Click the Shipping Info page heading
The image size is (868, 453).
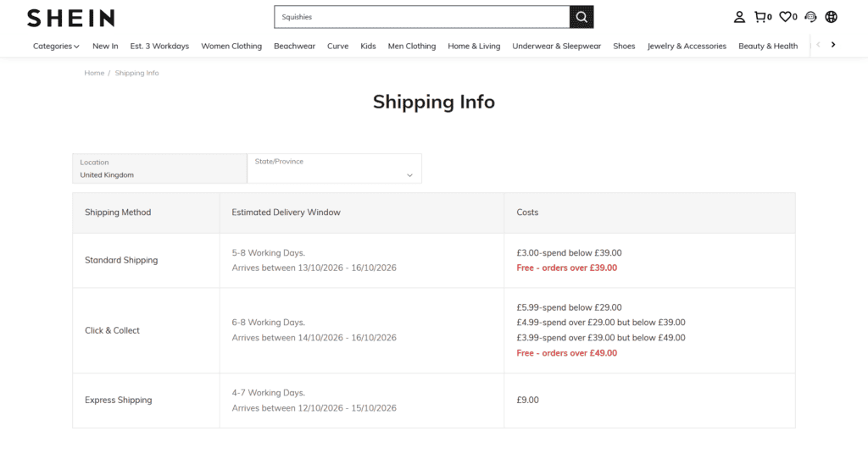tap(433, 102)
